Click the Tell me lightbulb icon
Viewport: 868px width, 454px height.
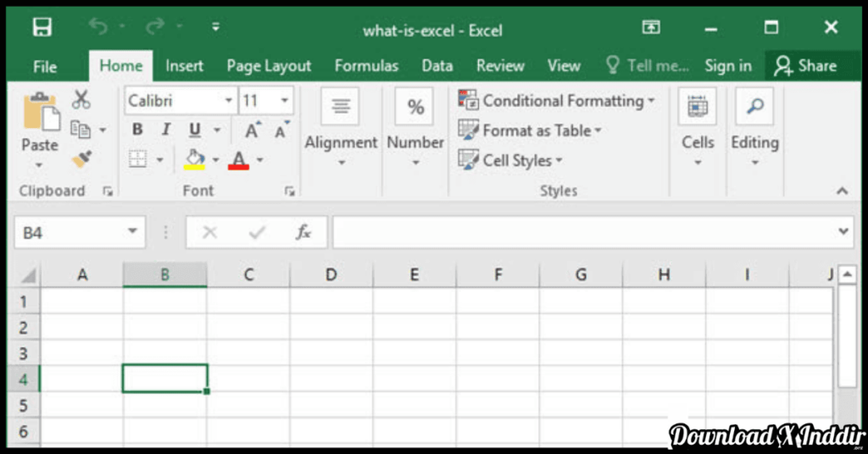pos(613,64)
